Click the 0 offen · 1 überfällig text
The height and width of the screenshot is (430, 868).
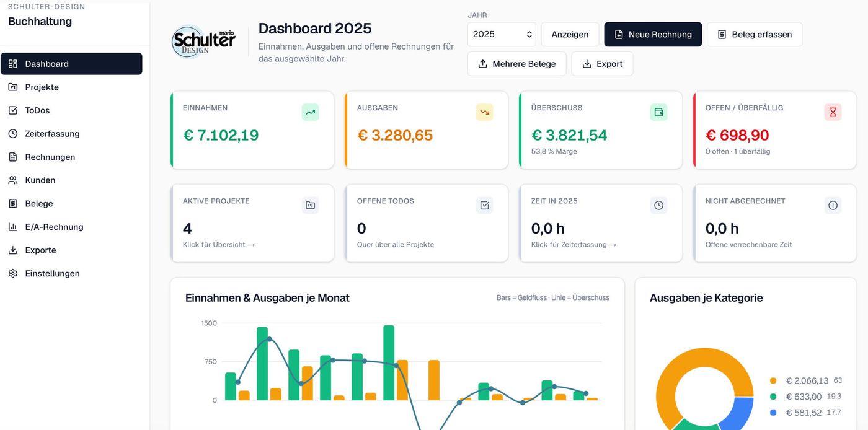tap(738, 151)
